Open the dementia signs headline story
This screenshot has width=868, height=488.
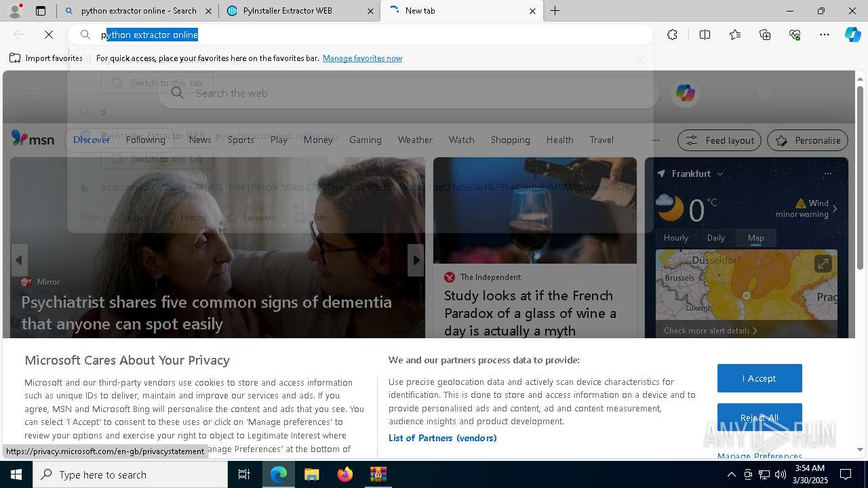[x=207, y=313]
